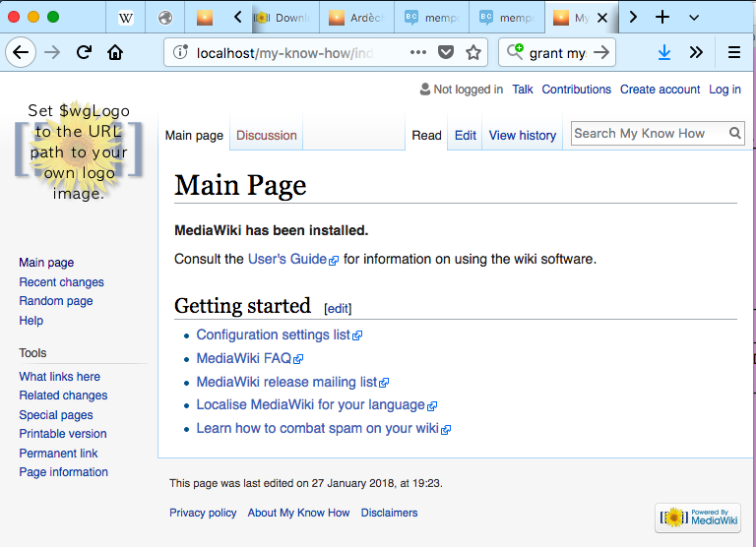
Task: Switch to the Download tab
Action: 285,18
